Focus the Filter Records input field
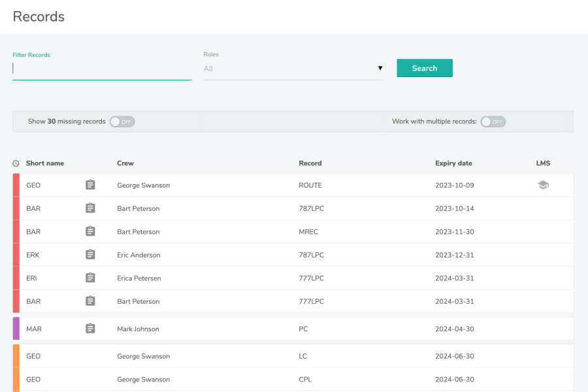The image size is (588, 392). pyautogui.click(x=102, y=69)
